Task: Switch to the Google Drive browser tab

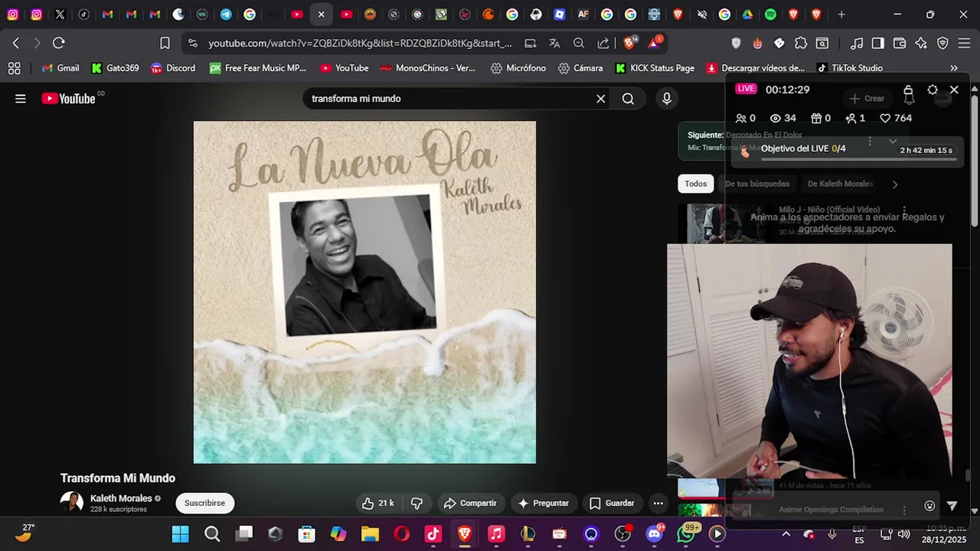Action: click(x=747, y=15)
